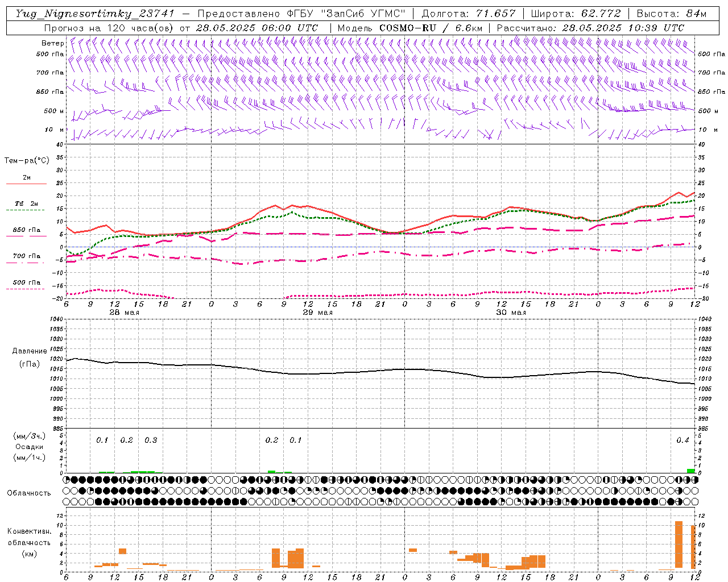Click the 30 мая date label
The image size is (728, 582).
pos(511,313)
